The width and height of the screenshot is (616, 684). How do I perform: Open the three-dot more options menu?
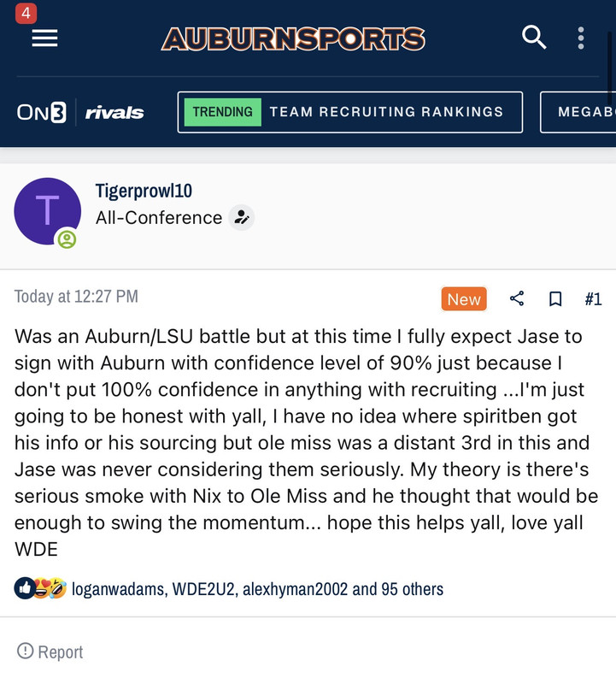(581, 38)
